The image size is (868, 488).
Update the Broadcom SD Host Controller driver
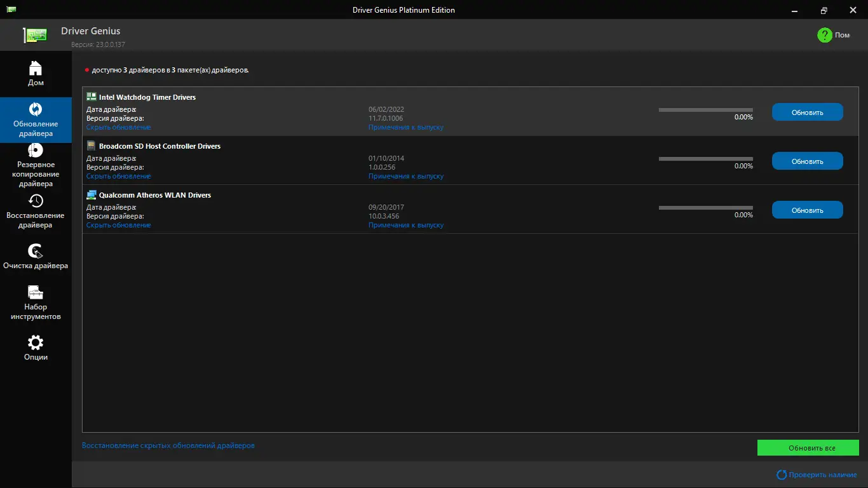[808, 161]
